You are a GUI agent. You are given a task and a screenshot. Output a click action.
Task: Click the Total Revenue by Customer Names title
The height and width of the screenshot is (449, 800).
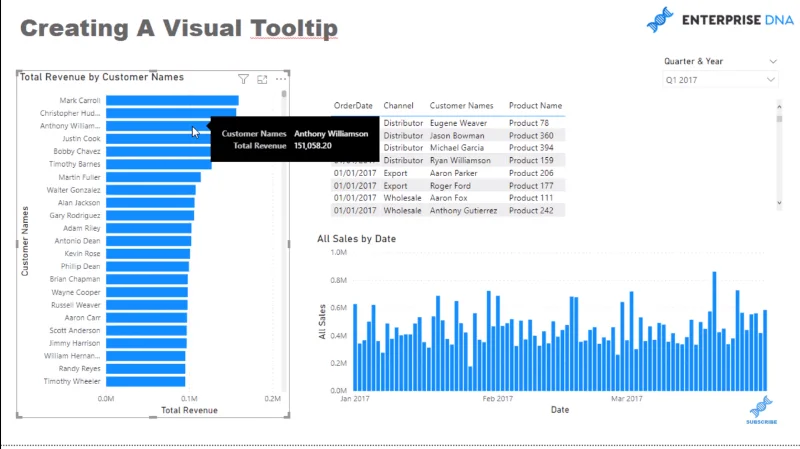[102, 77]
